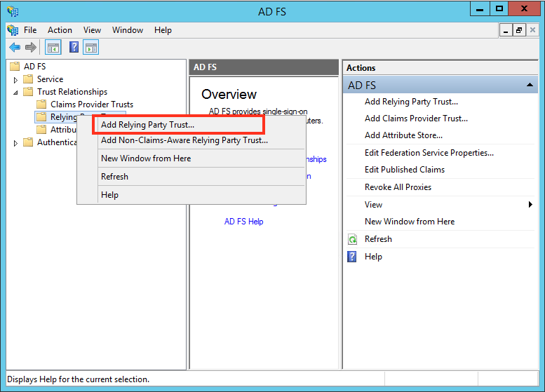
Task: Collapse the Trust Relationships tree node
Action: tap(15, 93)
